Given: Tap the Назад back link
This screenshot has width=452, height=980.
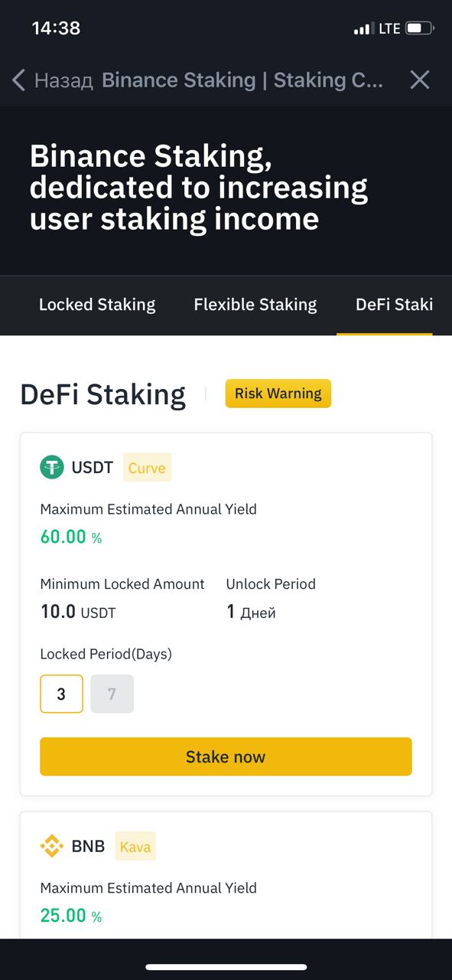Looking at the screenshot, I should 64,80.
